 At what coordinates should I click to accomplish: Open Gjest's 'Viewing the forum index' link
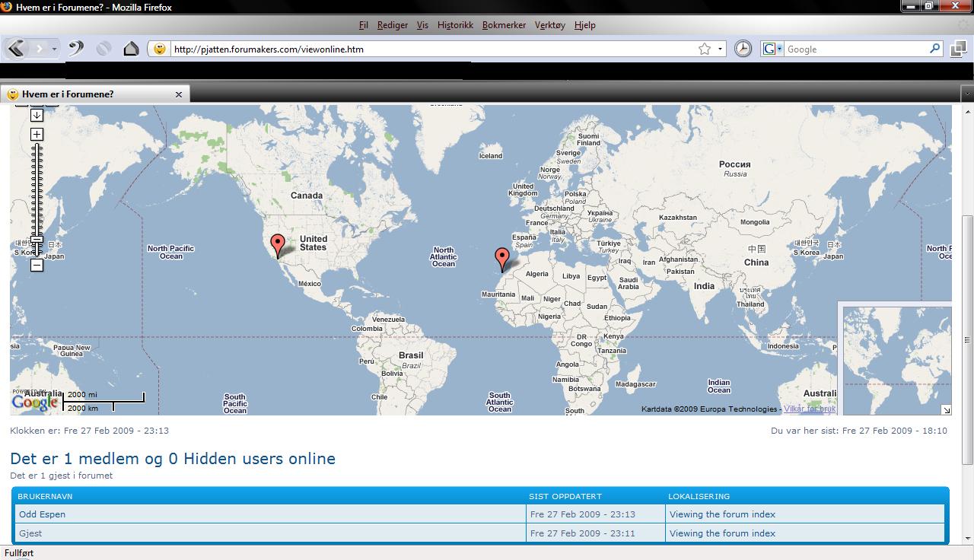click(x=722, y=533)
